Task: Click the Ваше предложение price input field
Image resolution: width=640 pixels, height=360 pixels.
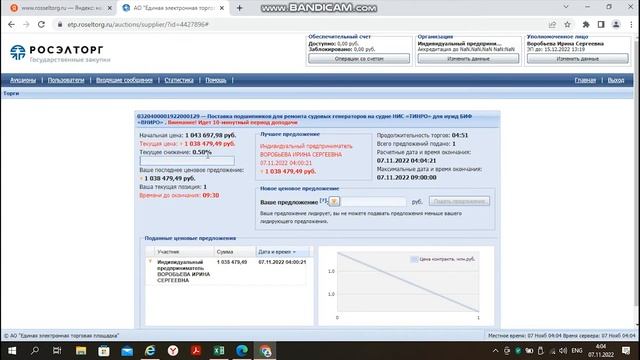Action: coord(373,202)
